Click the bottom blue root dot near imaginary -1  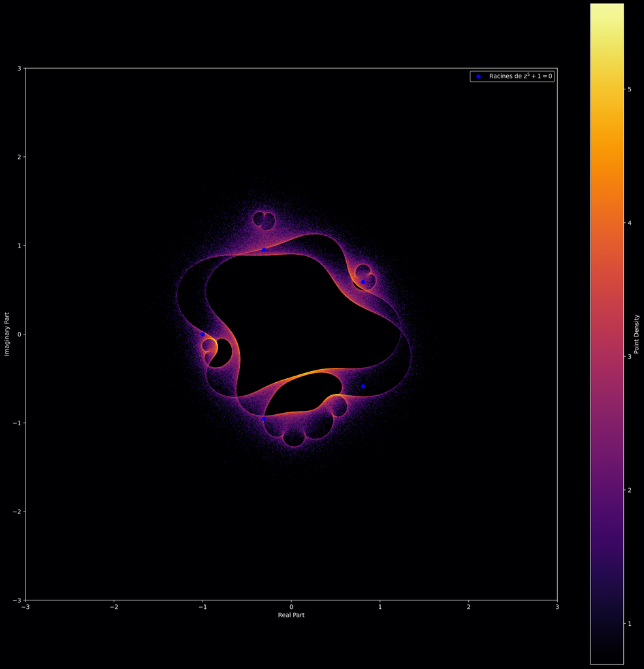click(x=264, y=418)
